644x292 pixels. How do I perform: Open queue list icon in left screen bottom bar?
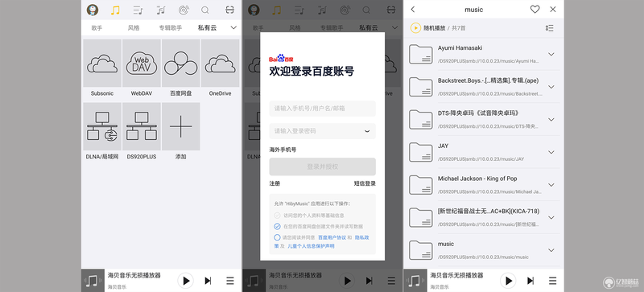point(230,281)
